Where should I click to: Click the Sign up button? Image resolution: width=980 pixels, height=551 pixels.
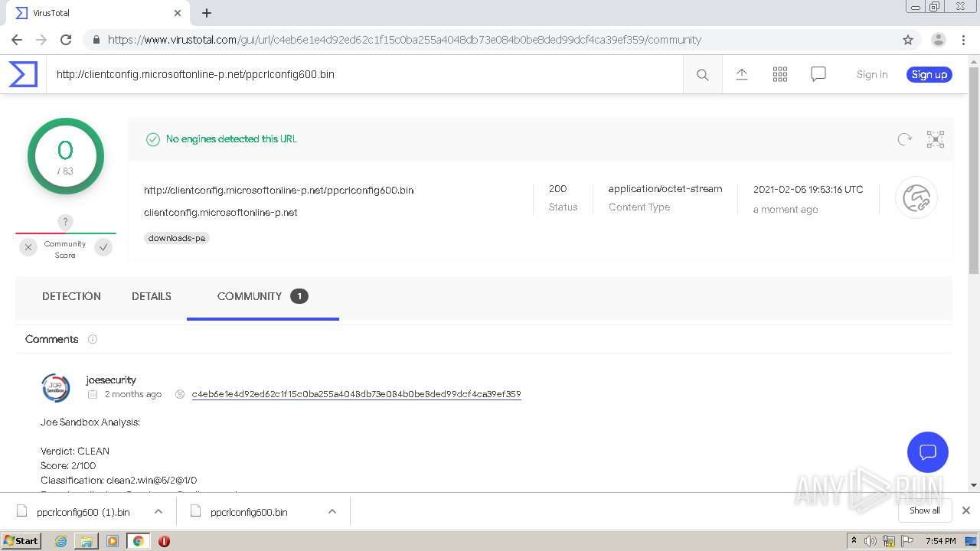(x=929, y=74)
